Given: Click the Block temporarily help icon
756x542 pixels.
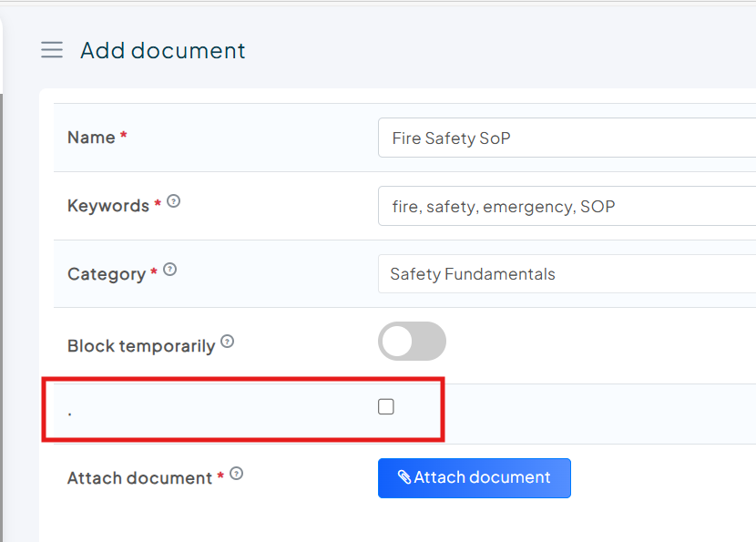Looking at the screenshot, I should (x=228, y=342).
